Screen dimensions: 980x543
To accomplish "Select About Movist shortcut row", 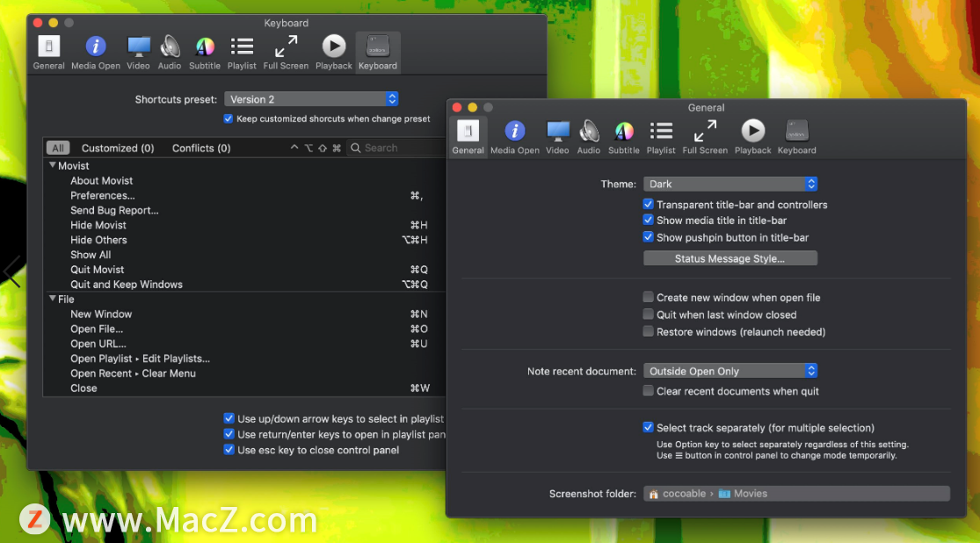I will [x=245, y=181].
